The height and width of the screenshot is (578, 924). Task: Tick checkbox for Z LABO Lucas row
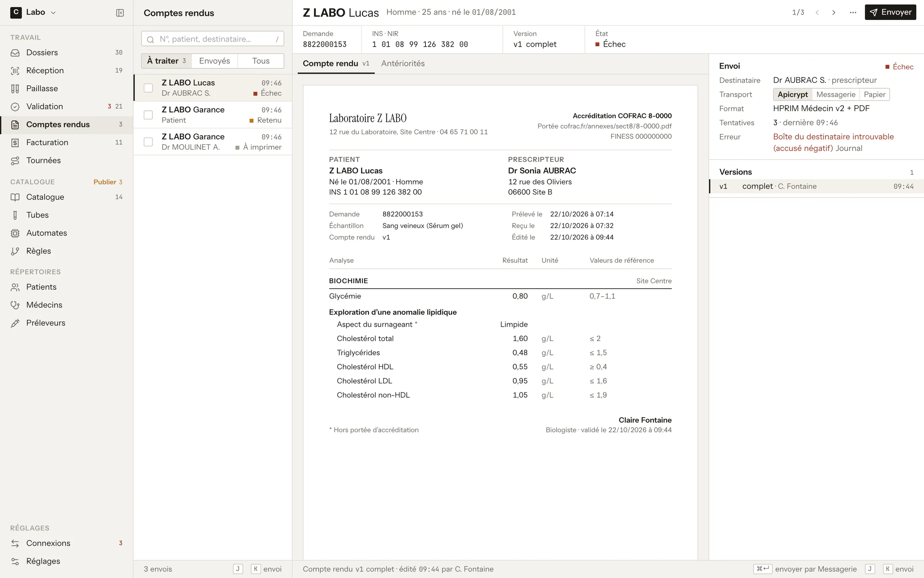[148, 88]
